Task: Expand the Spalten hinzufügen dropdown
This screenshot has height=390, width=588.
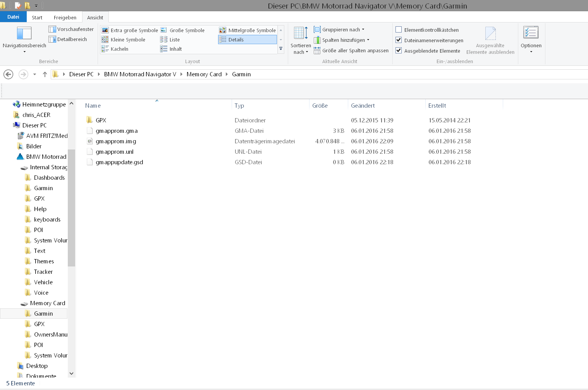Action: pos(342,40)
